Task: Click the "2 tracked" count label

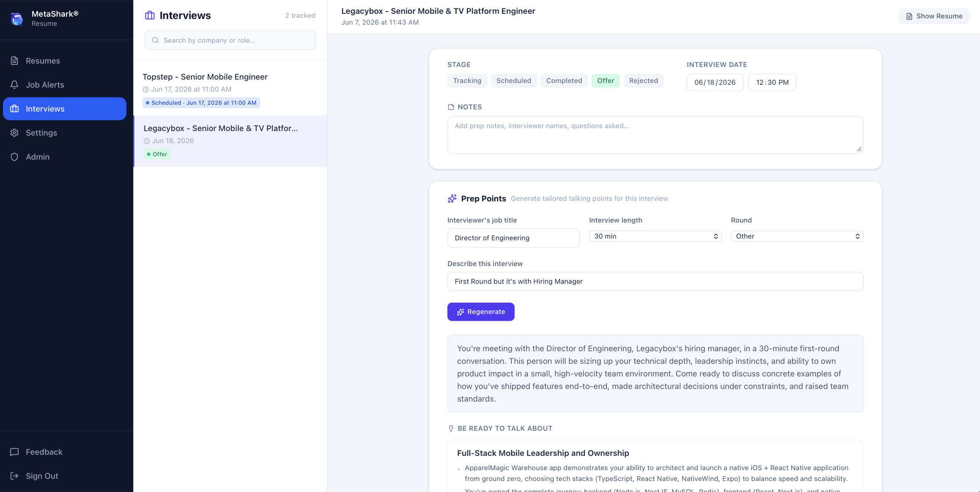Action: pos(300,16)
